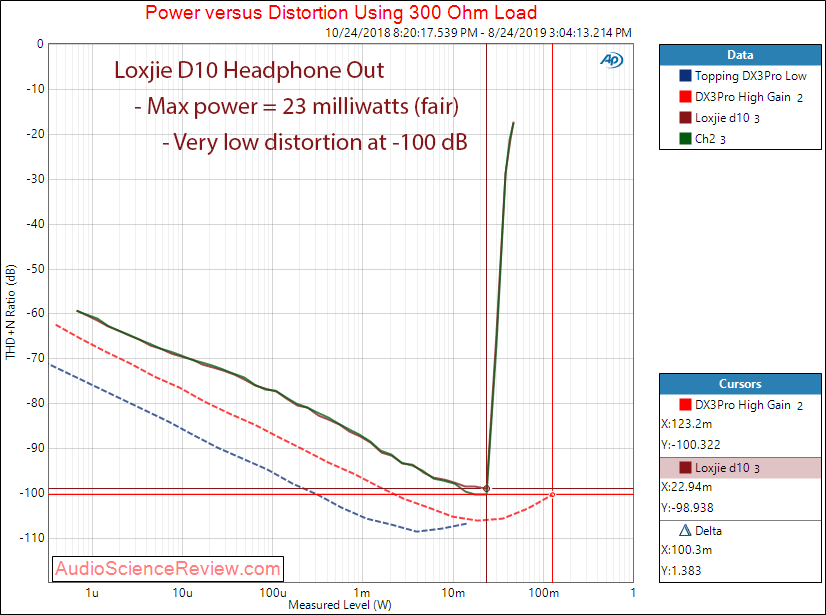Click the '-100' tick on Y axis
Screen dimensions: 826x615
tap(32, 493)
